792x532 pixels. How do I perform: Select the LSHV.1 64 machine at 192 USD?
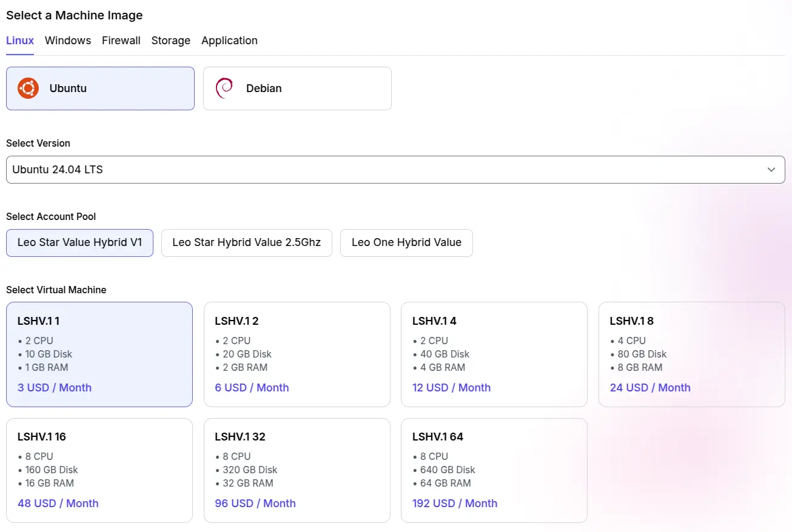(494, 470)
